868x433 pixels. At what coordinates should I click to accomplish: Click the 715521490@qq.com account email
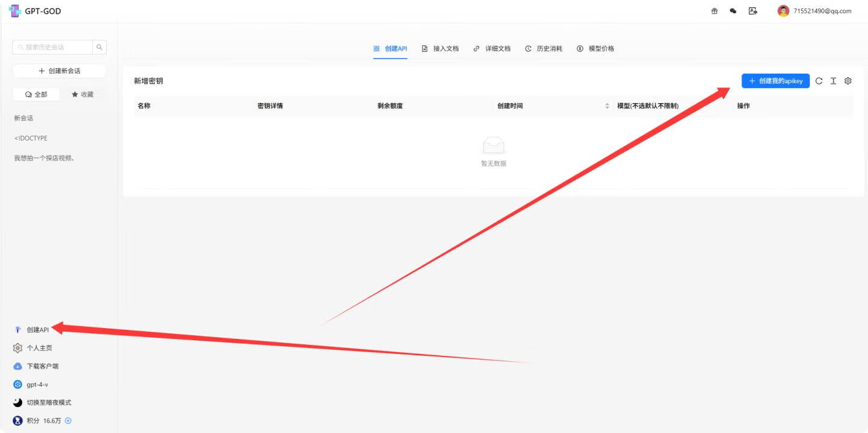point(822,11)
